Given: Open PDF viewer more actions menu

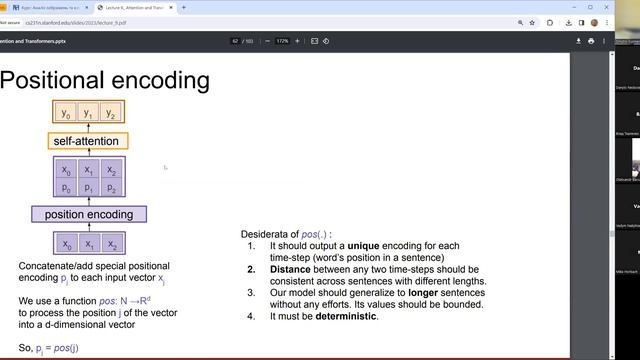Looking at the screenshot, I should 604,41.
